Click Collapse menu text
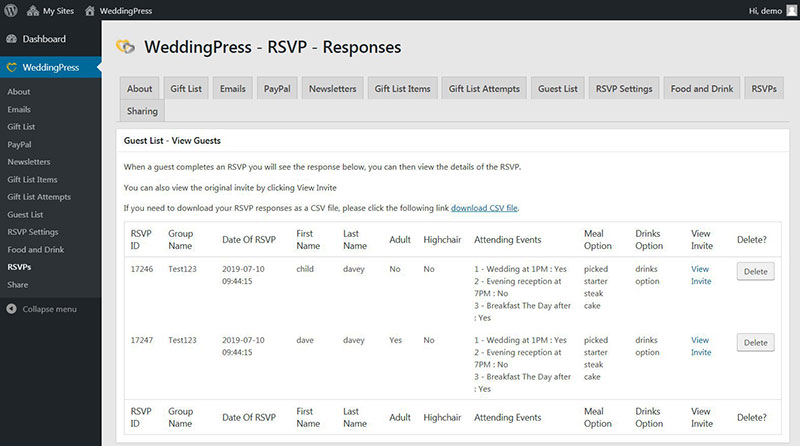The width and height of the screenshot is (800, 446). tap(49, 309)
